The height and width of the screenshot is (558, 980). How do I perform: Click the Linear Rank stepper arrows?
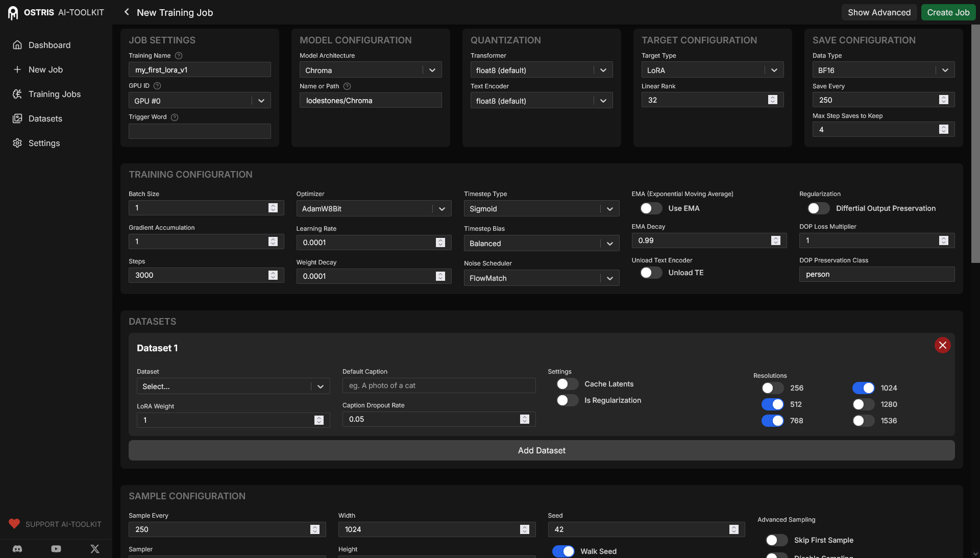[x=773, y=100]
